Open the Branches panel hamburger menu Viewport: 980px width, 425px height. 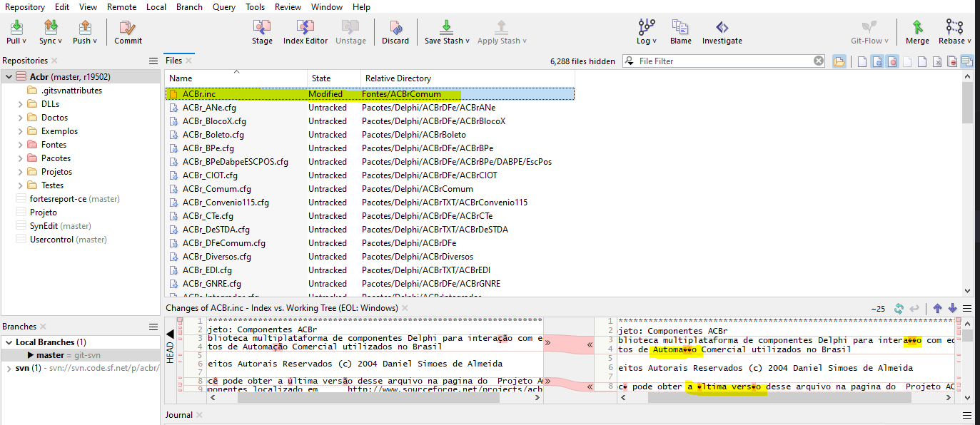(153, 327)
